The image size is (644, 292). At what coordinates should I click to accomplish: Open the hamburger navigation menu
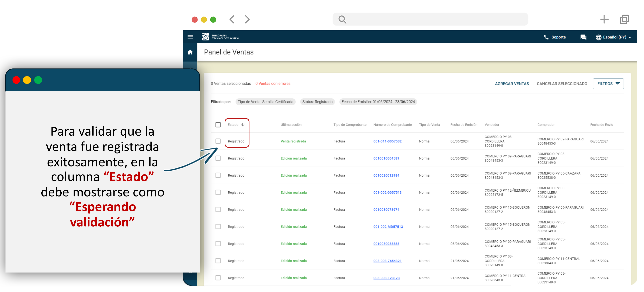pos(190,37)
